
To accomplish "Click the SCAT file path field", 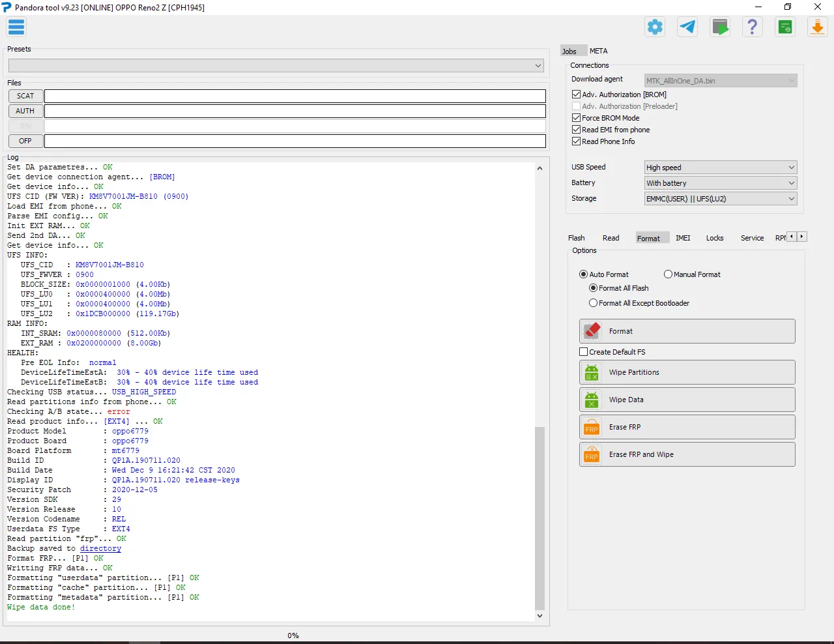I will [295, 96].
